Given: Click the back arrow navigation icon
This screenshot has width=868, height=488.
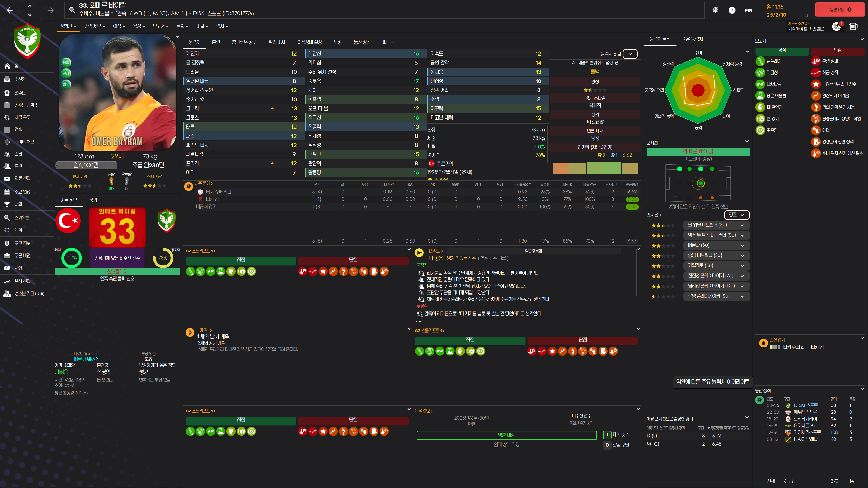Looking at the screenshot, I should [10, 10].
